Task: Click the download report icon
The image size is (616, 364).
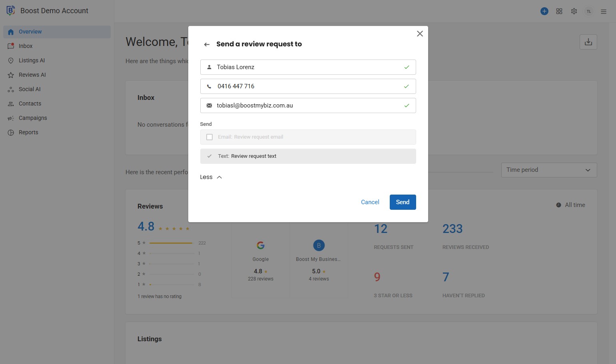Action: tap(588, 42)
